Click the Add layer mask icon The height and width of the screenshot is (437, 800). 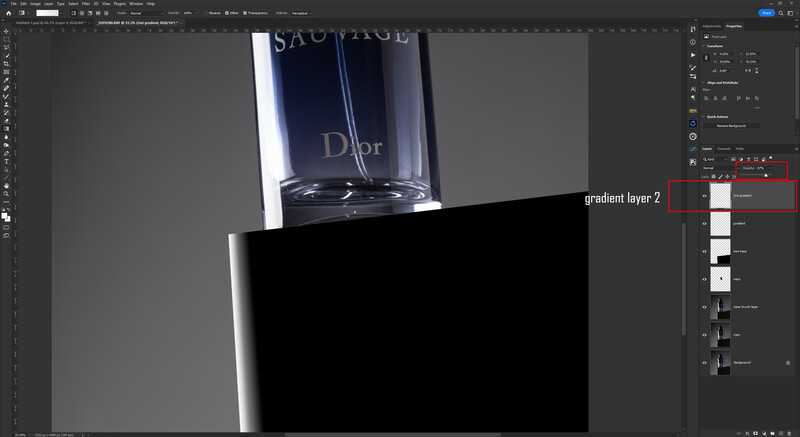[756, 433]
